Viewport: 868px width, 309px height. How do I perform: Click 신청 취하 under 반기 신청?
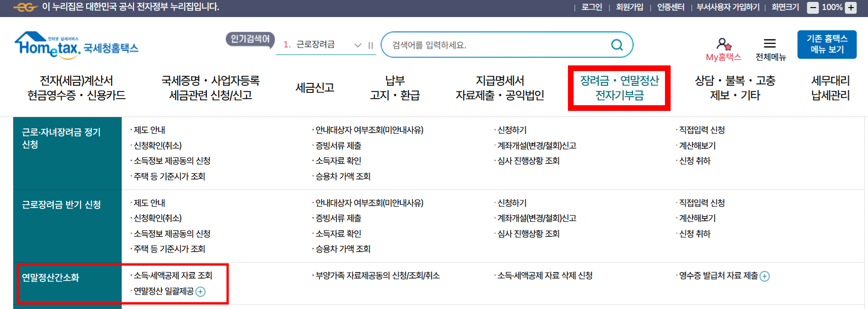point(695,234)
